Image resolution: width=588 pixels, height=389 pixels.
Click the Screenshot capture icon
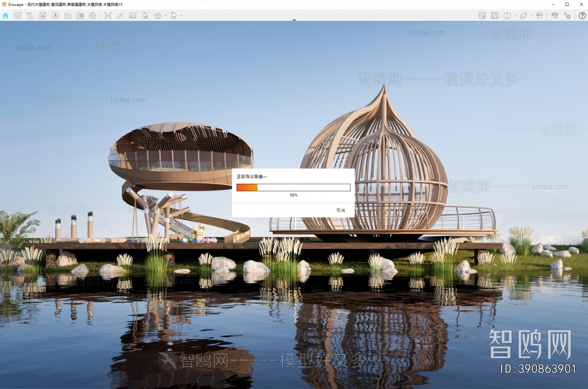pyautogui.click(x=108, y=15)
